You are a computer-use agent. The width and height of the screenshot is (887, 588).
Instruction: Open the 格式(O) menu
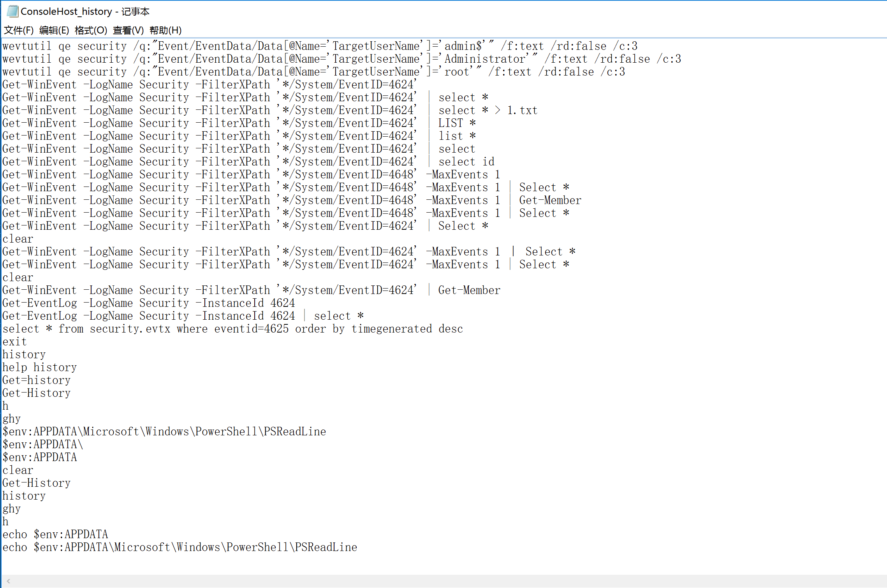(91, 30)
